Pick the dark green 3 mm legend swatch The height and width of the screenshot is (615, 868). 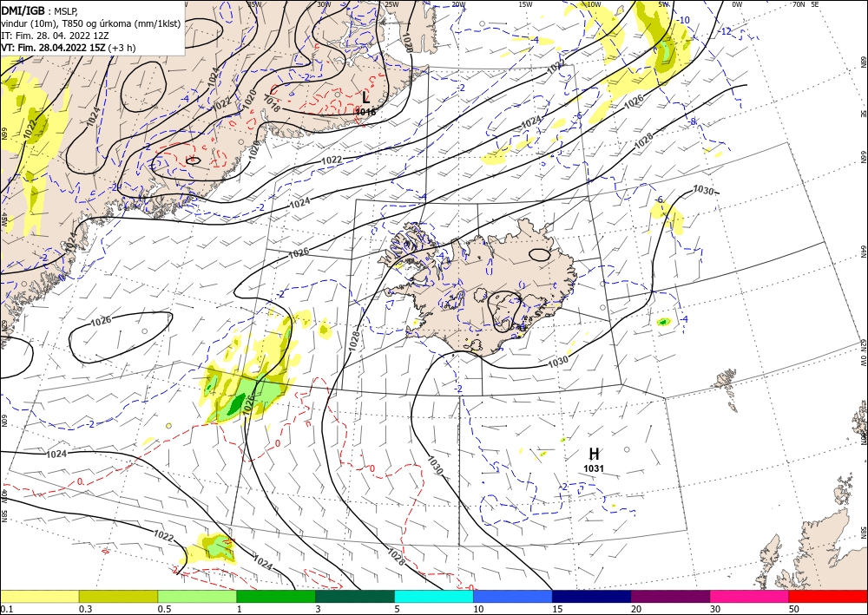(x=355, y=596)
